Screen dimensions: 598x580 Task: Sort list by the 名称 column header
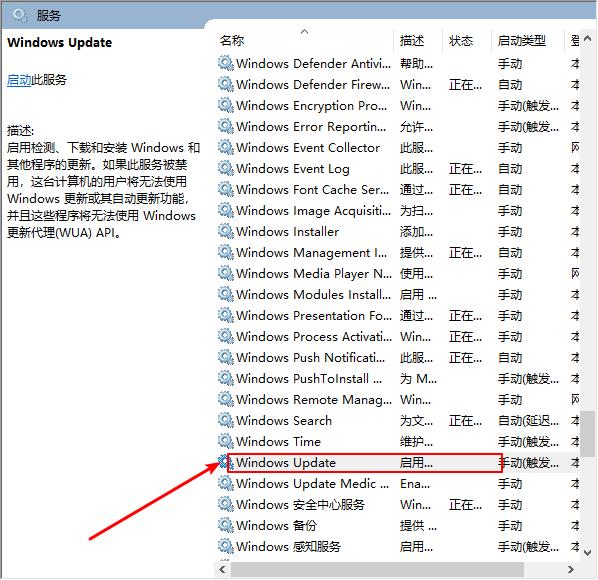232,40
